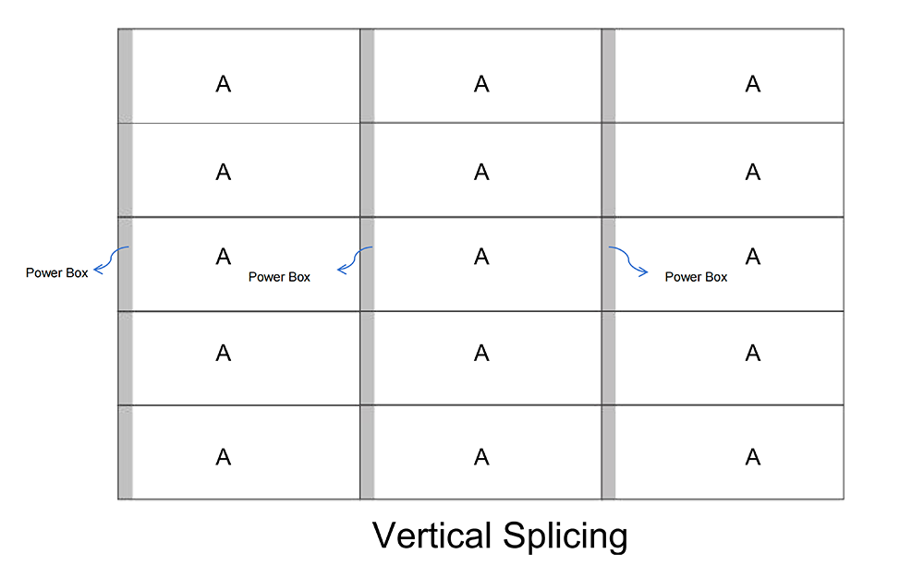Click the Vertical Splicing title text
Image resolution: width=924 pixels, height=578 pixels.
click(x=500, y=536)
